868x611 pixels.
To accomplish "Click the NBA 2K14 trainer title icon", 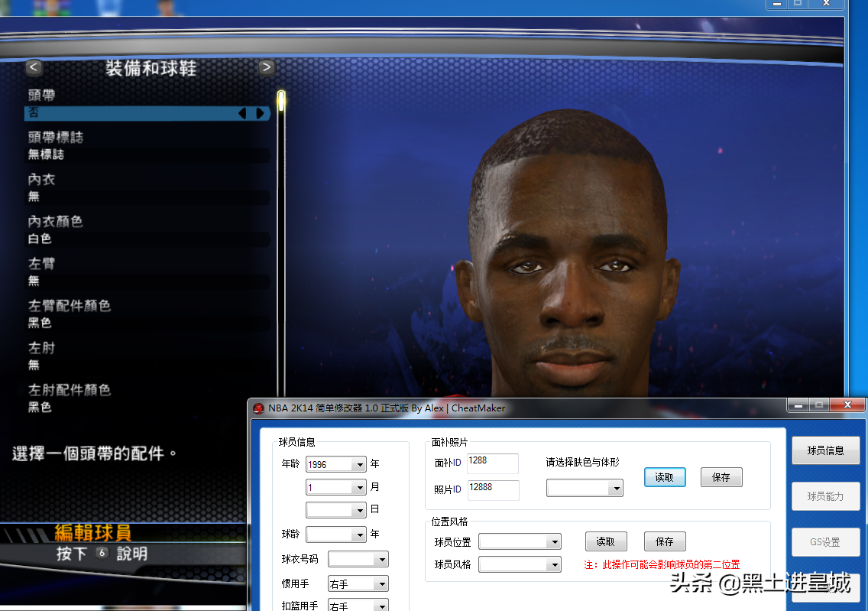I will [x=258, y=408].
